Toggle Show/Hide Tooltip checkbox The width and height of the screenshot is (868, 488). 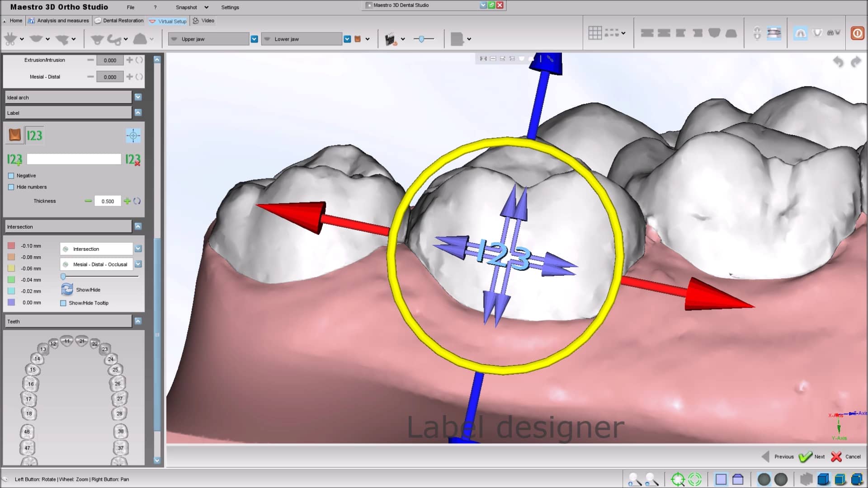(64, 303)
